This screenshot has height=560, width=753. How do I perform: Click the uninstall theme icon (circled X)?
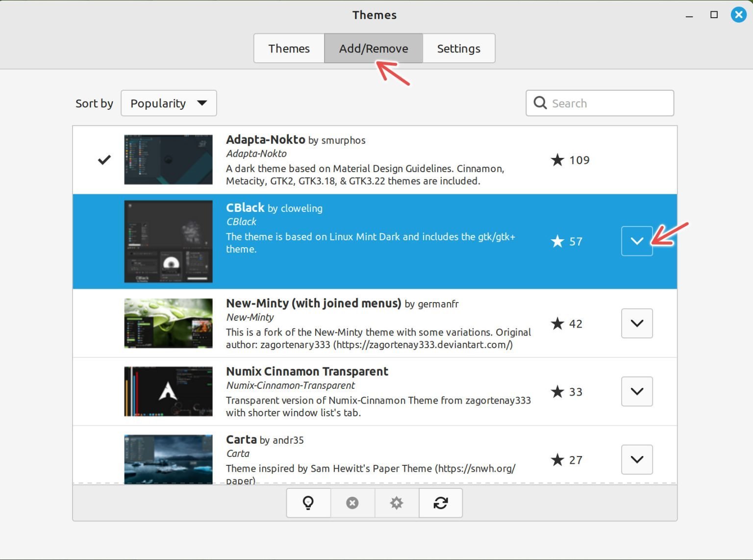click(x=352, y=503)
